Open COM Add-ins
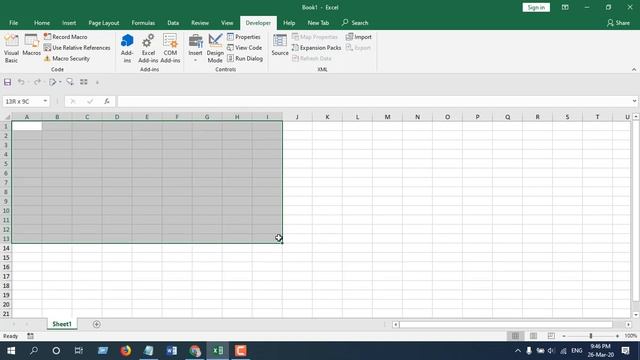The width and height of the screenshot is (640, 360). pos(170,48)
